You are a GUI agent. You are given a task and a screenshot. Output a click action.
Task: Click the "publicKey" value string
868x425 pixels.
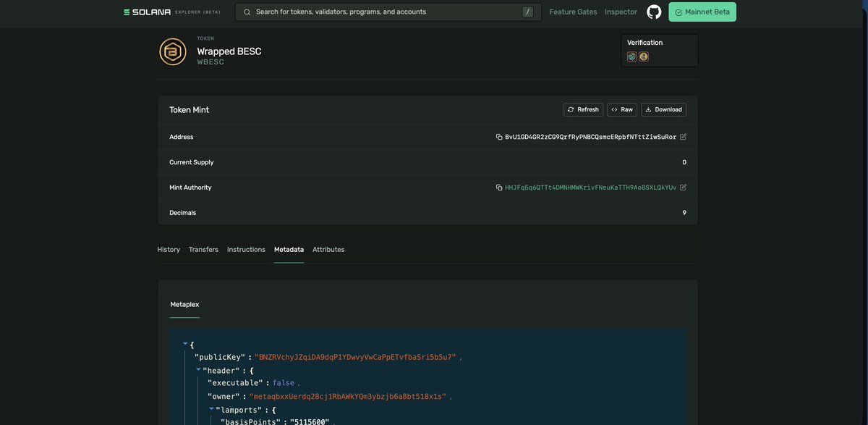click(x=355, y=358)
